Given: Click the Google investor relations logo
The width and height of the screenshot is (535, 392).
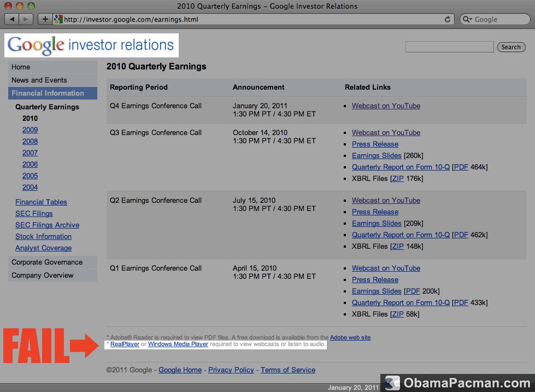Looking at the screenshot, I should tap(91, 45).
